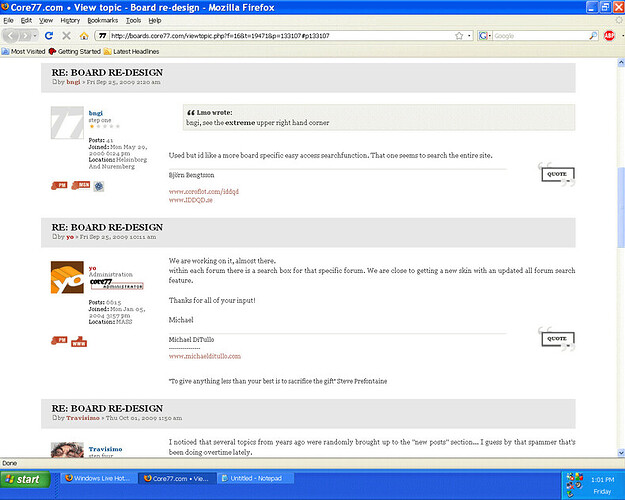This screenshot has height=500, width=625.
Task: Click the post icon beside 'by yo'
Action: pos(55,237)
